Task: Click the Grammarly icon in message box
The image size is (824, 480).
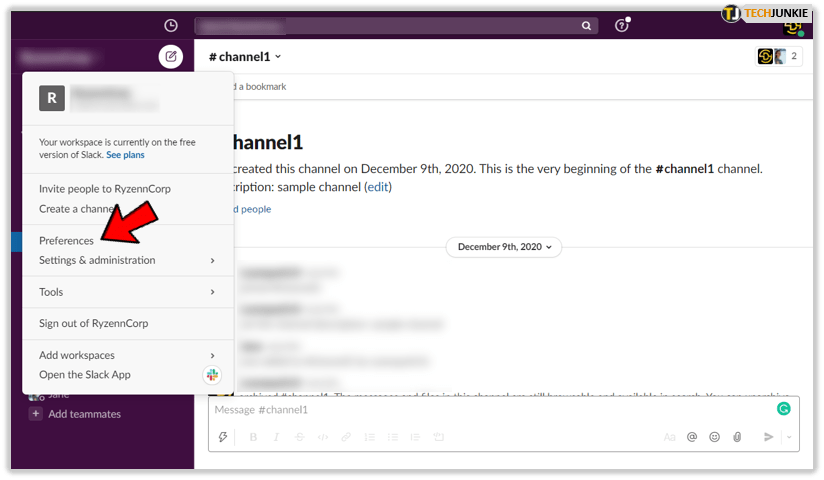Action: [x=784, y=409]
